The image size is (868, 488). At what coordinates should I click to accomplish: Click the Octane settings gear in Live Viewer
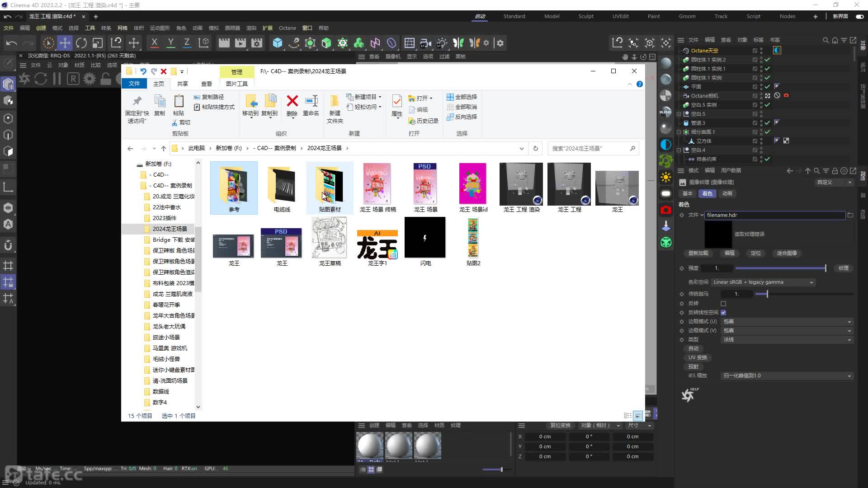[90, 79]
